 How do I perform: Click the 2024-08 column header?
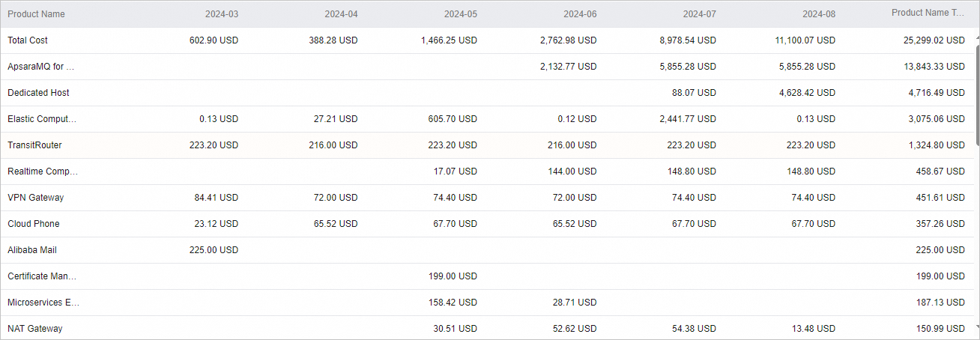tap(818, 14)
